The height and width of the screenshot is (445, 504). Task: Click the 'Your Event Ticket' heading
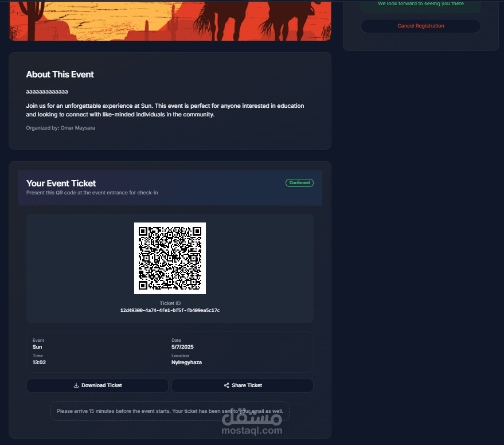pyautogui.click(x=61, y=184)
